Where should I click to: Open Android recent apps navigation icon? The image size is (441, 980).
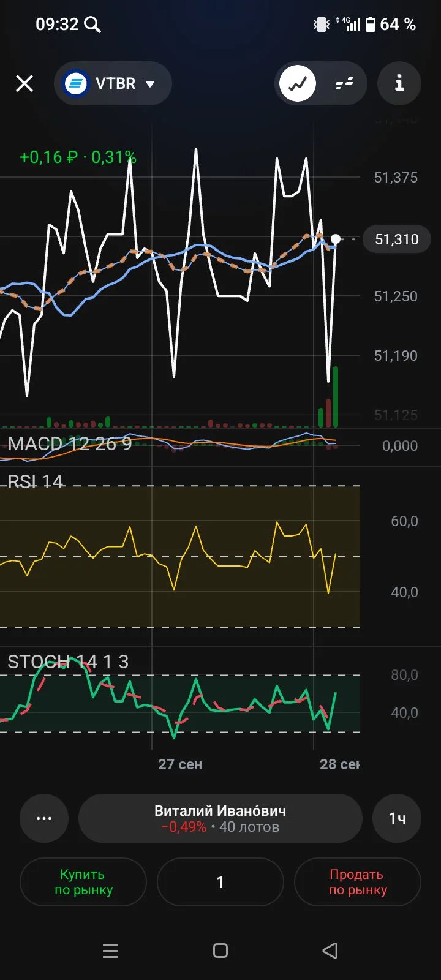(110, 951)
